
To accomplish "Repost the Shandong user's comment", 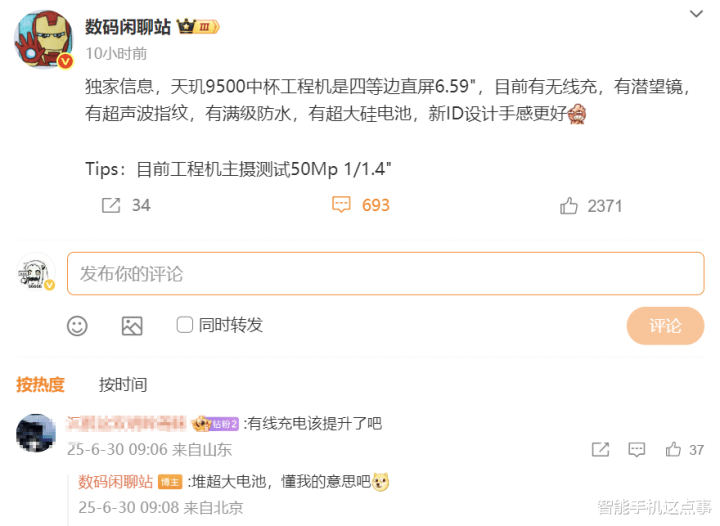I will click(600, 449).
